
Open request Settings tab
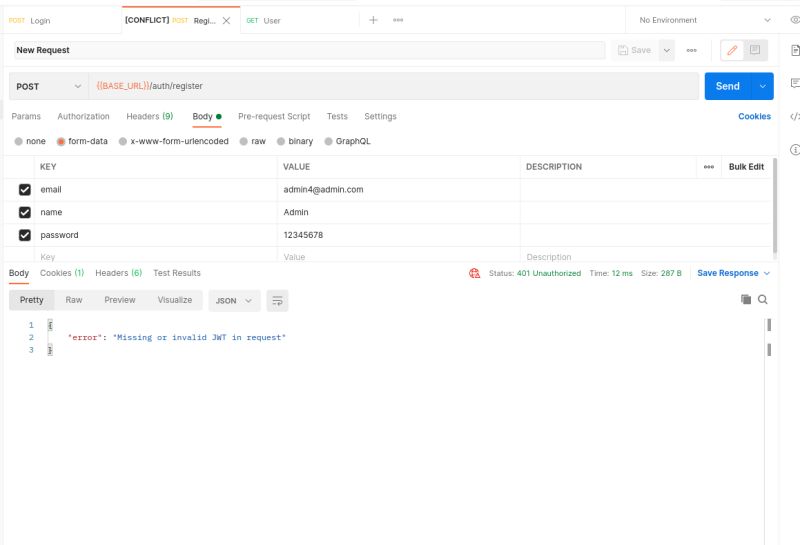click(380, 116)
